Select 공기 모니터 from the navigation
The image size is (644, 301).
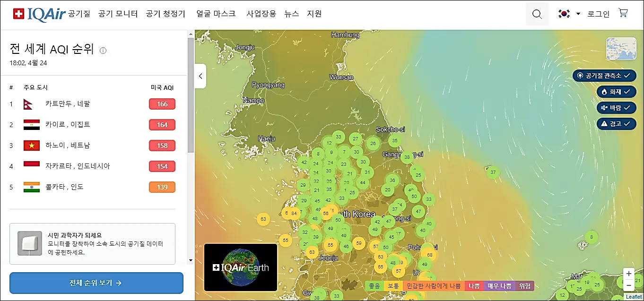pos(118,14)
